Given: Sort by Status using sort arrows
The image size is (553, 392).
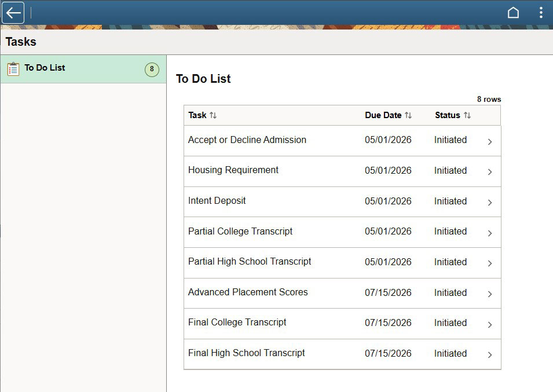Looking at the screenshot, I should (x=467, y=115).
